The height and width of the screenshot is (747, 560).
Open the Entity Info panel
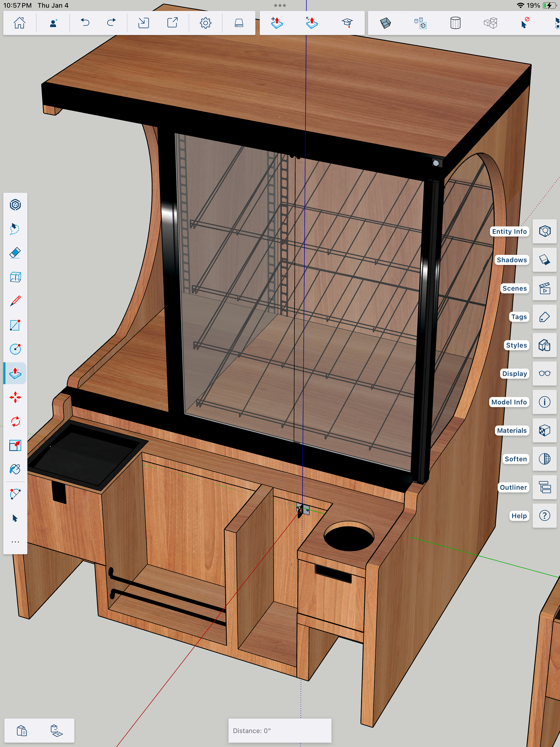point(544,231)
